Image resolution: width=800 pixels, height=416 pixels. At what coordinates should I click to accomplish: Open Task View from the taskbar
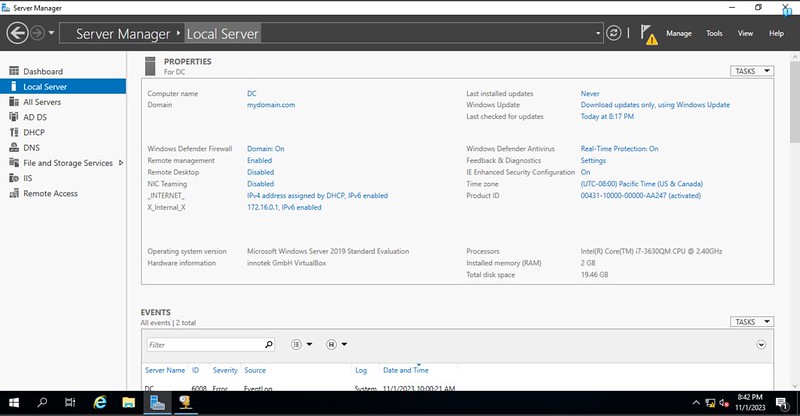click(70, 403)
